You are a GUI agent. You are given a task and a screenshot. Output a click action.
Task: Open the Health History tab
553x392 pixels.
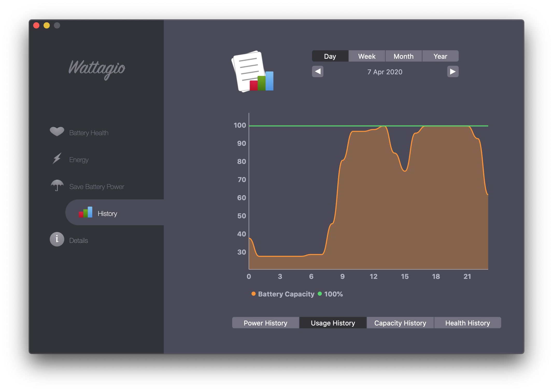467,323
